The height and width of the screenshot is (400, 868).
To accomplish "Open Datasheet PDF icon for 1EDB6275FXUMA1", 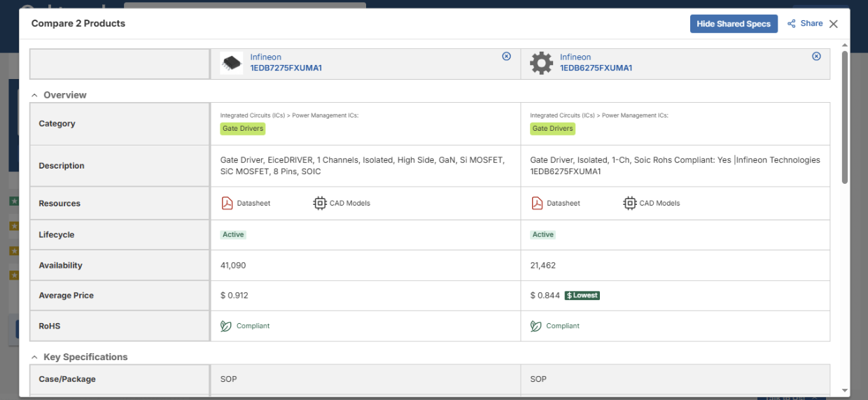I will [x=537, y=203].
